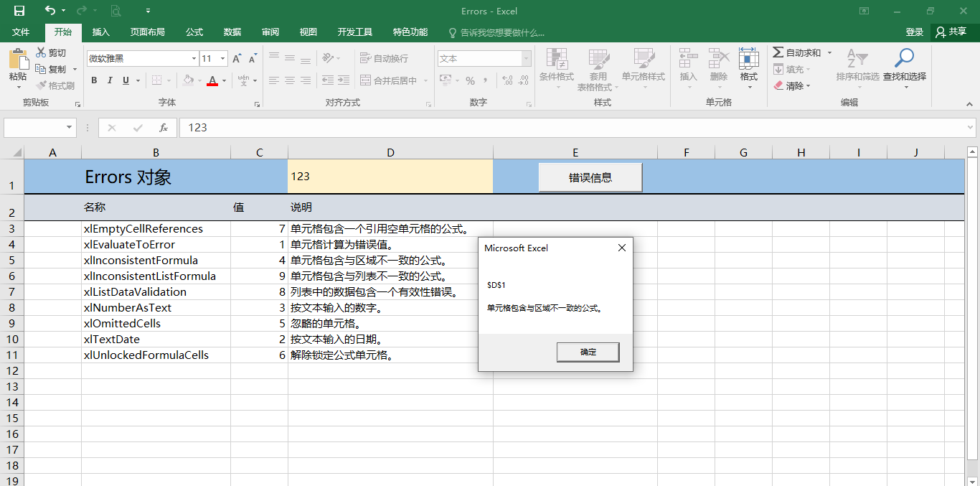
Task: Click the 删除 delete cells icon
Action: pyautogui.click(x=718, y=59)
